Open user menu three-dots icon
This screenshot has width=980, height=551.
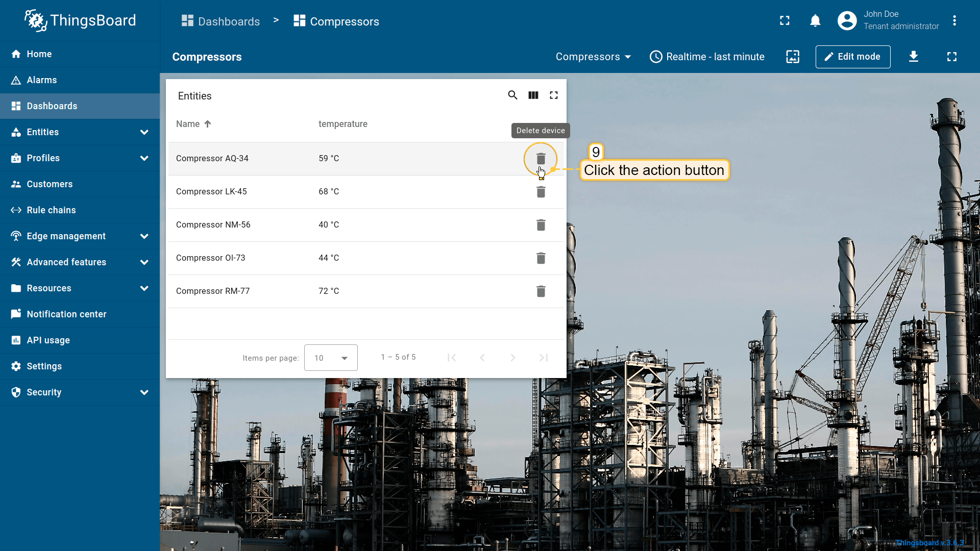954,21
